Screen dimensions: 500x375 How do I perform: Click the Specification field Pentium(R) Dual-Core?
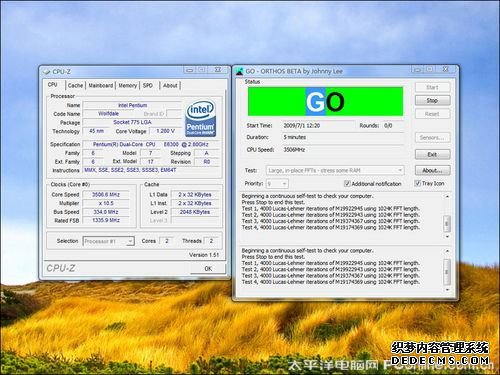(x=151, y=144)
